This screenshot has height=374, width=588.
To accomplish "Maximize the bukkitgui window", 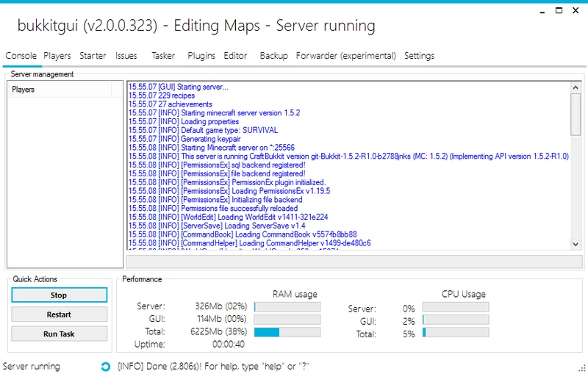I will [559, 10].
